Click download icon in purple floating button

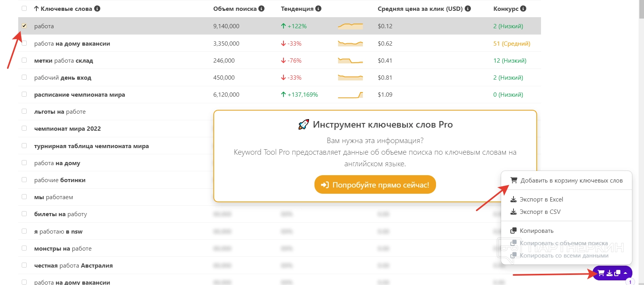610,273
